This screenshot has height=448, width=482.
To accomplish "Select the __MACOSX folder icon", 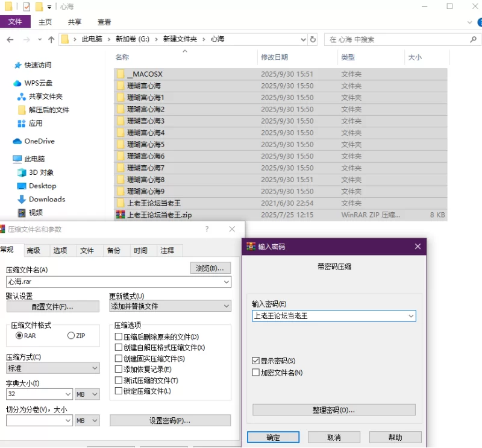I will (120, 74).
